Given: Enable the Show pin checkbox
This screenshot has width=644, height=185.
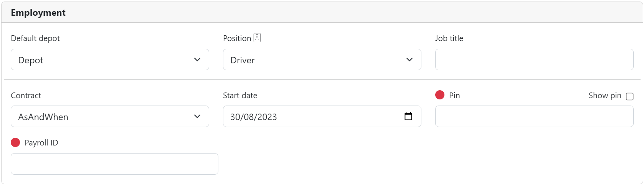Looking at the screenshot, I should [629, 96].
